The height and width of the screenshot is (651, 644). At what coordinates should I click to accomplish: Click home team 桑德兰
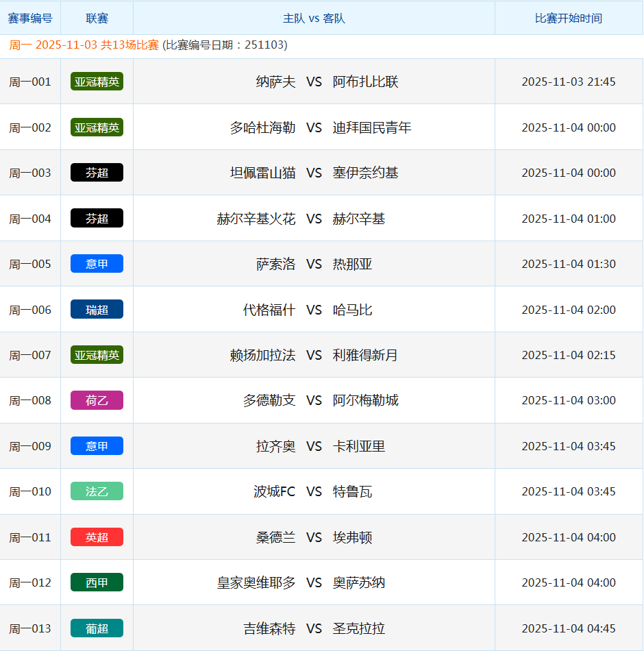[275, 537]
